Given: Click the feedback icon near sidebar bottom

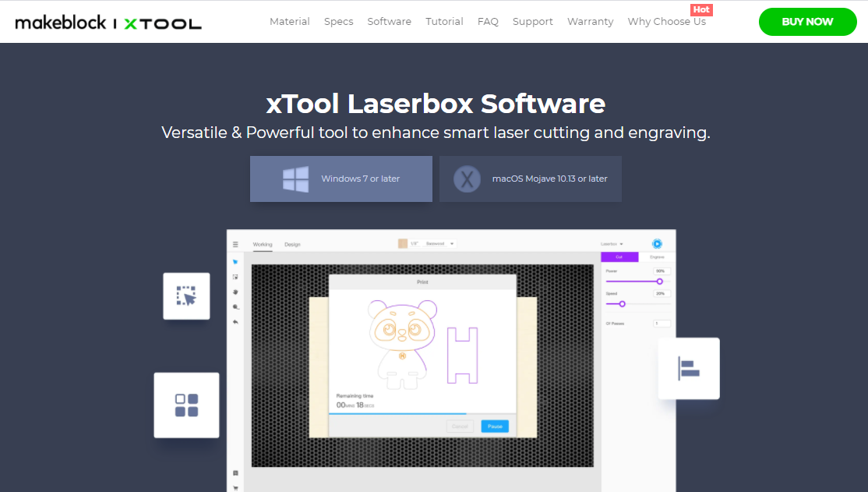Looking at the screenshot, I should [235, 473].
